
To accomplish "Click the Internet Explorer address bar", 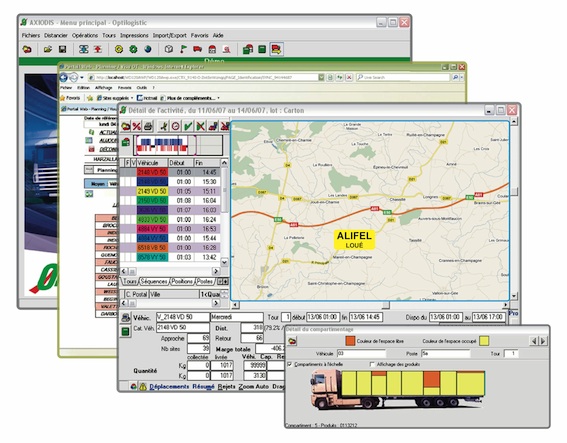I will coord(206,77).
